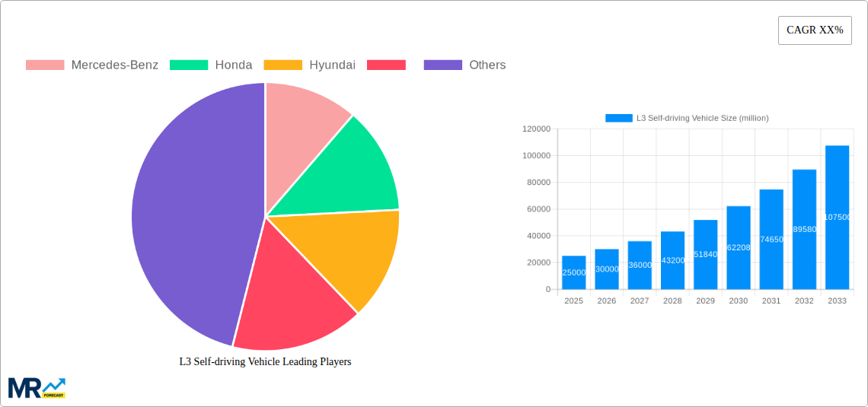Click the 2033 bar labeled 107500

coord(837,218)
